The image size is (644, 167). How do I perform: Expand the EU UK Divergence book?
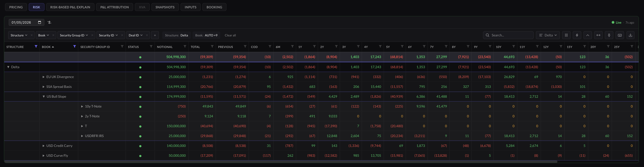[43, 77]
